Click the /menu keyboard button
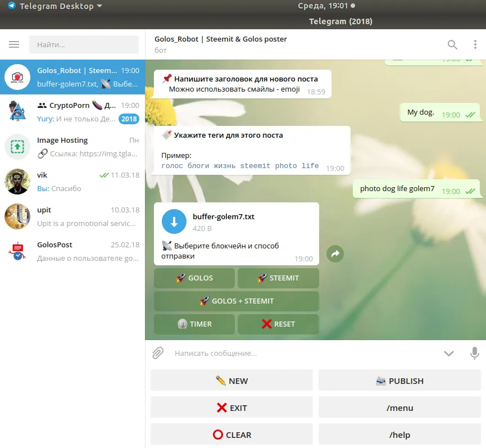Image resolution: width=486 pixels, height=448 pixels. coord(399,408)
